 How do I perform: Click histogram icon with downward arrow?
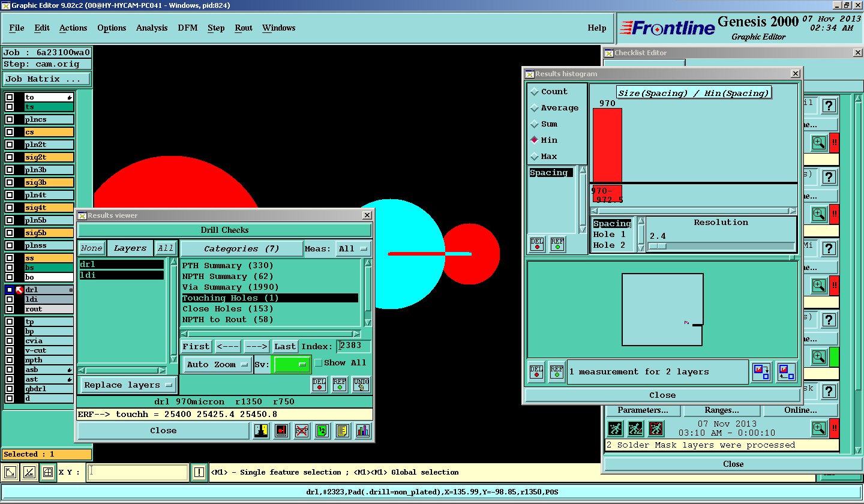point(761,371)
